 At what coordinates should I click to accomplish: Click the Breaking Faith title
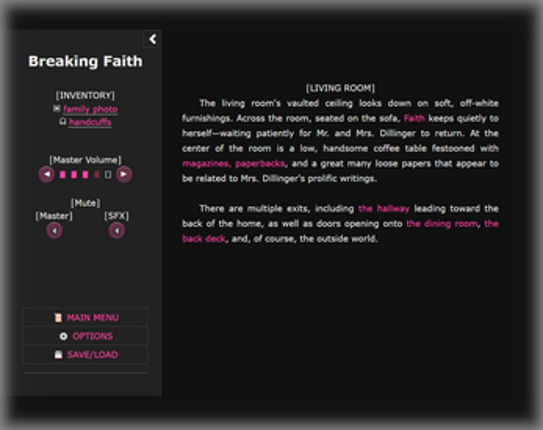tap(85, 61)
